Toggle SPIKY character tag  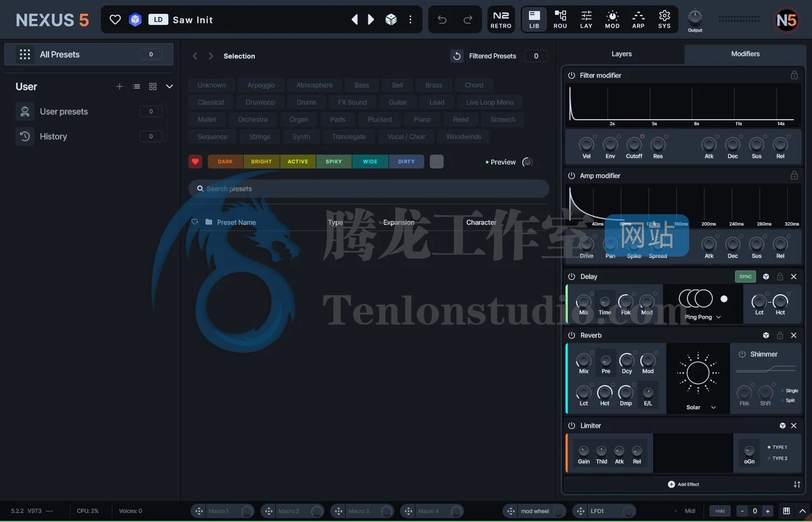coord(333,162)
